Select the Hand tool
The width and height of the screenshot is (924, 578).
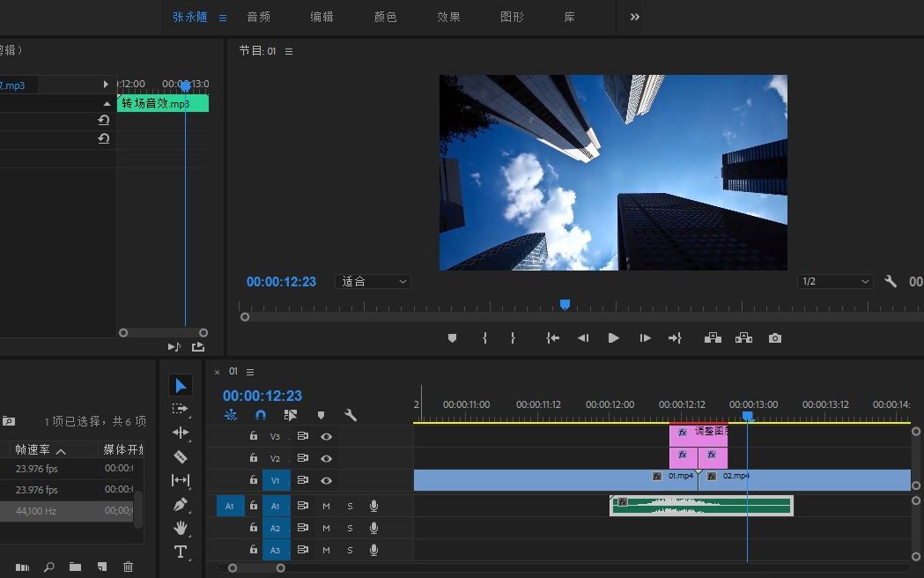pyautogui.click(x=181, y=528)
